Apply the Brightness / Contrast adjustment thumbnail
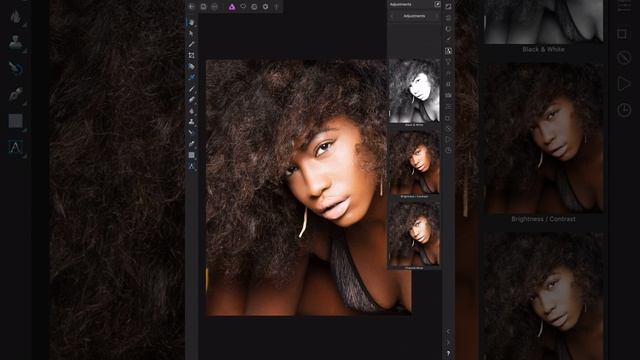The width and height of the screenshot is (640, 360). coord(414,162)
